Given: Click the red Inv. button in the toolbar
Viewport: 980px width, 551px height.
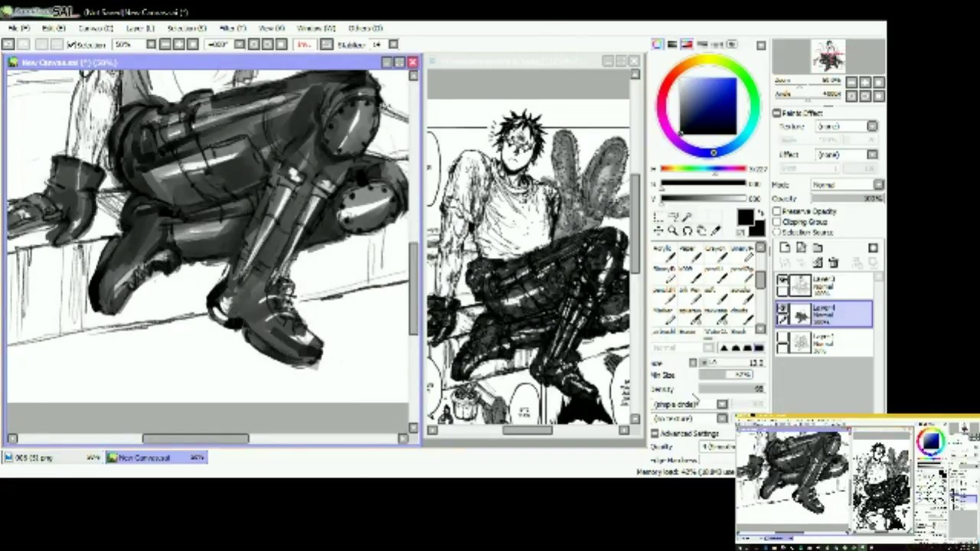Looking at the screenshot, I should pos(304,44).
